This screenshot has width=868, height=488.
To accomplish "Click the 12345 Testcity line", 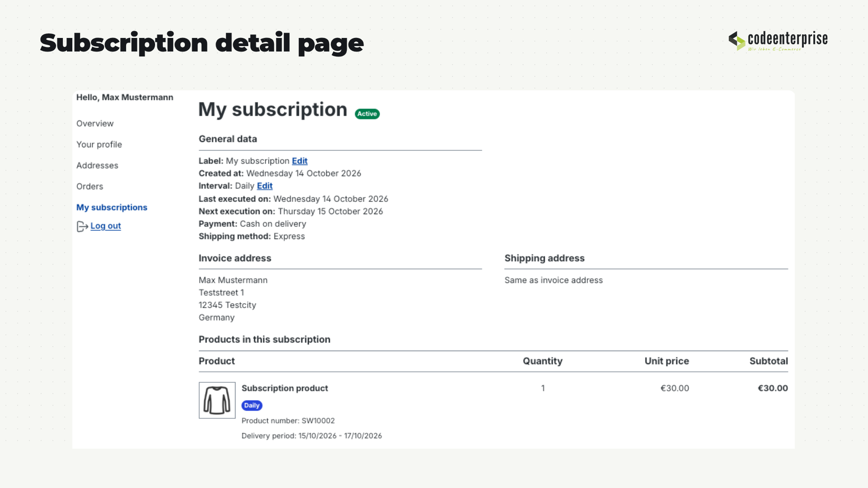I will pos(227,305).
